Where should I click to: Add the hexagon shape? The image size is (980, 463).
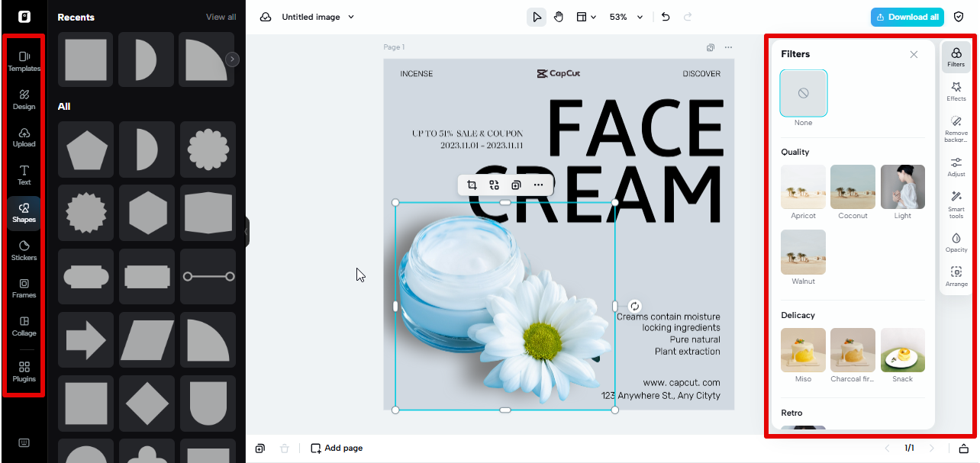coord(147,213)
